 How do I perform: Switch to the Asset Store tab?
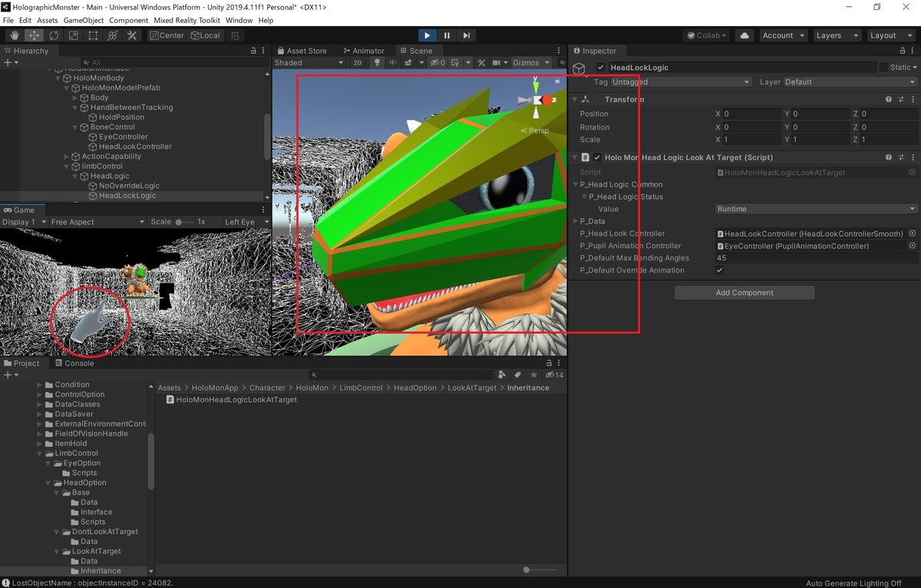tap(302, 51)
